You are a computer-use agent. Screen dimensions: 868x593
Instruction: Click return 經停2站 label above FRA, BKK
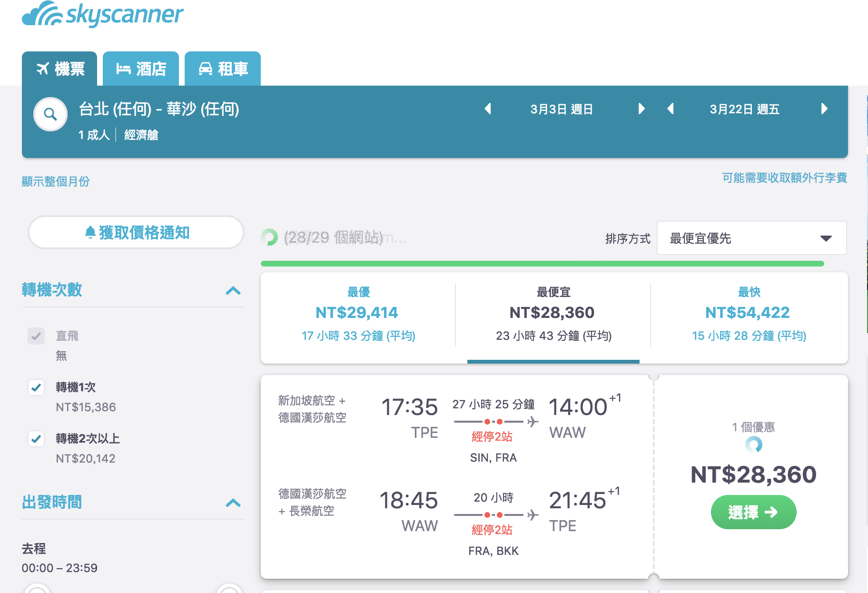[492, 530]
